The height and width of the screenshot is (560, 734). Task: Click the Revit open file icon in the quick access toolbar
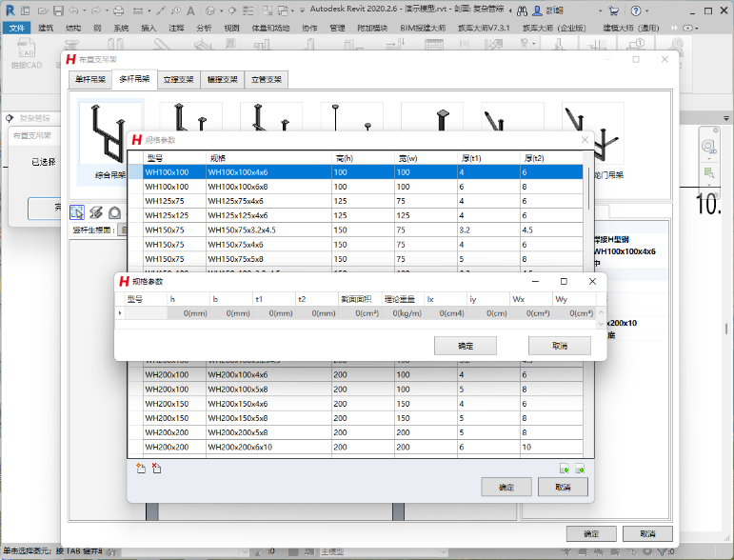click(43, 10)
